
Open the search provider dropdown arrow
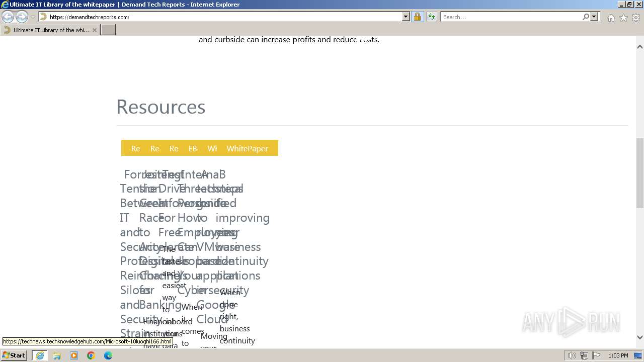[594, 17]
